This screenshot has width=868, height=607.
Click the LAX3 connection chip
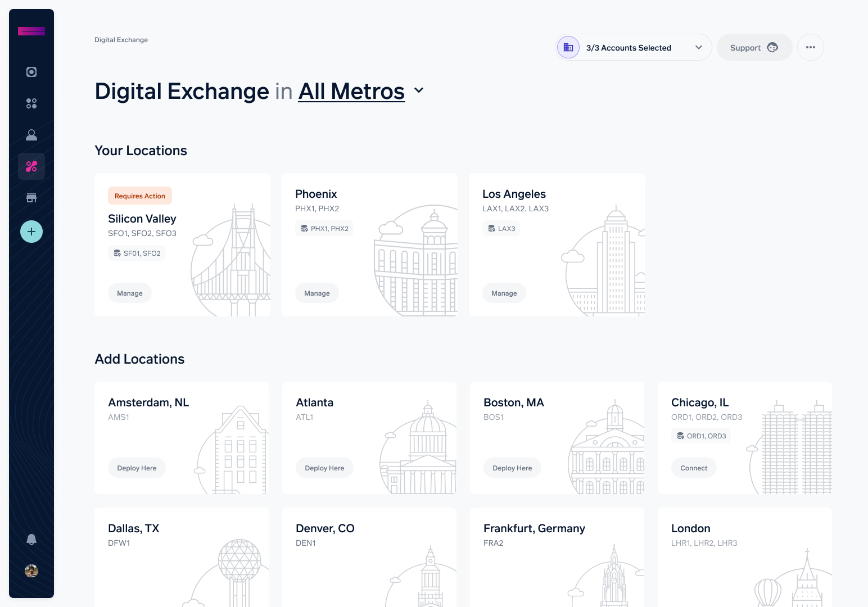[x=501, y=228]
